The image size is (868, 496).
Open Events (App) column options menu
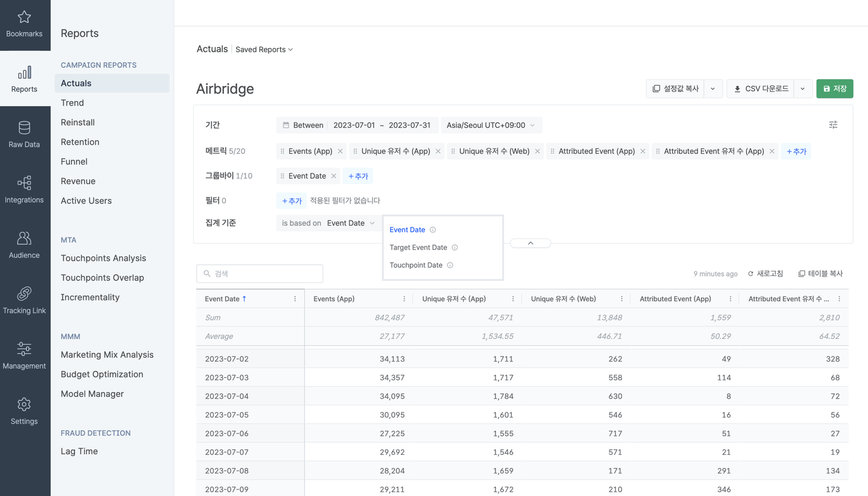[x=404, y=299]
